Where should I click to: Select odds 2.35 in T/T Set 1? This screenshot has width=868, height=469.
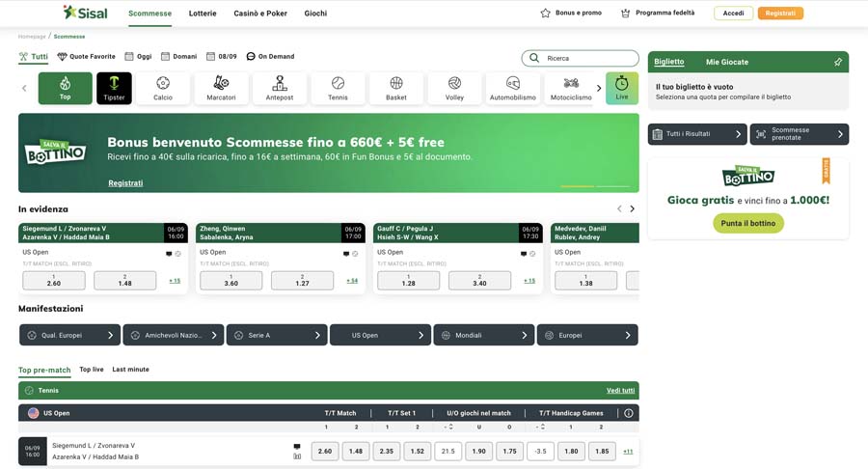387,452
